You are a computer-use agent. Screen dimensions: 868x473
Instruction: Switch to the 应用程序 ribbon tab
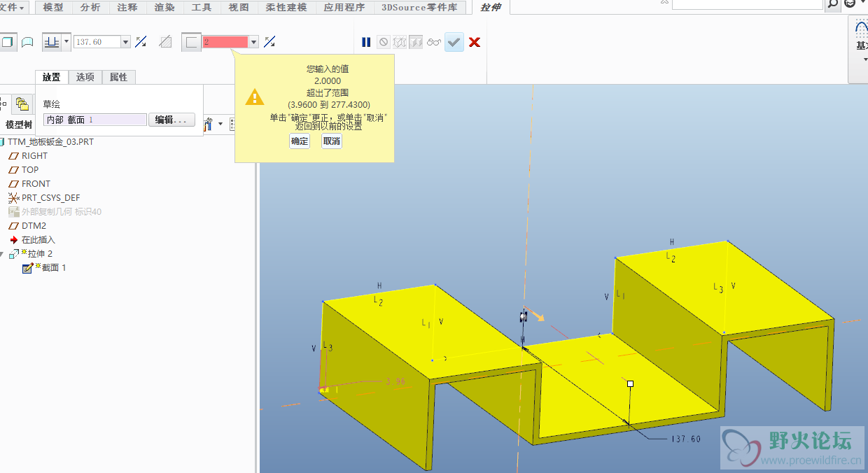pyautogui.click(x=344, y=7)
